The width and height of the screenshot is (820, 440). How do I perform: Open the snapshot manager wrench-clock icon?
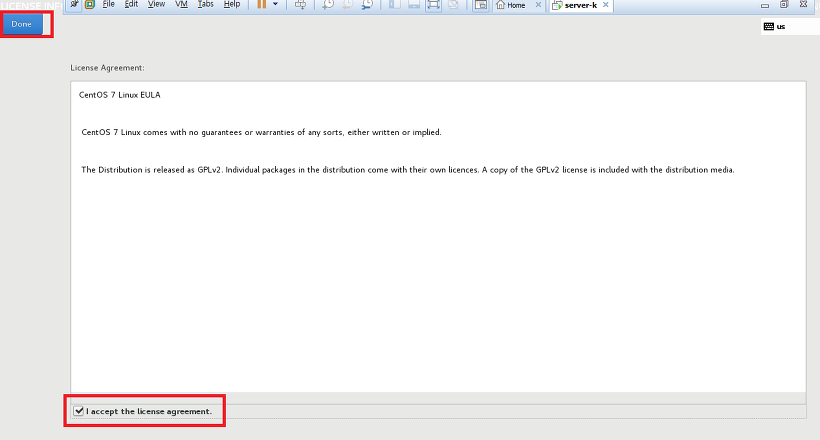367,5
